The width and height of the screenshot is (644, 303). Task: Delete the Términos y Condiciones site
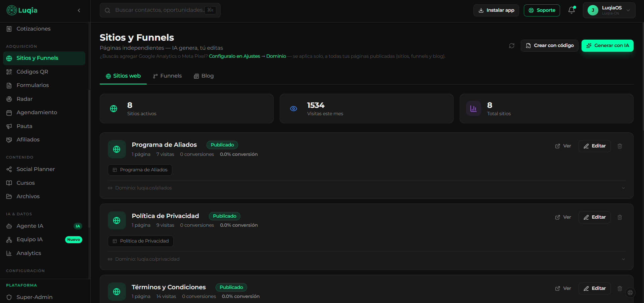(x=620, y=289)
